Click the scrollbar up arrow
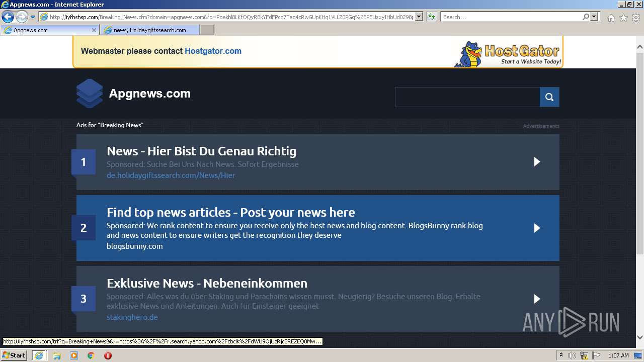This screenshot has height=362, width=644. point(639,47)
